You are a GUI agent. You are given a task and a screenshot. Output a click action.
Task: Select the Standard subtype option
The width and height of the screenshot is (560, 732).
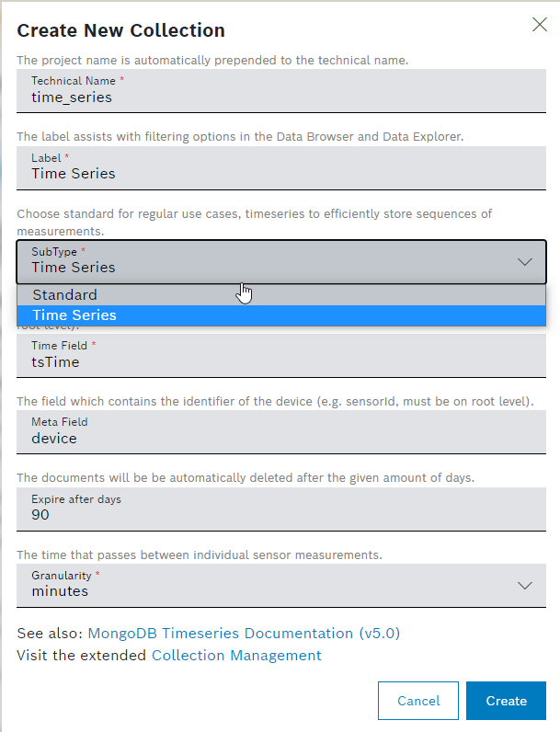pyautogui.click(x=64, y=295)
